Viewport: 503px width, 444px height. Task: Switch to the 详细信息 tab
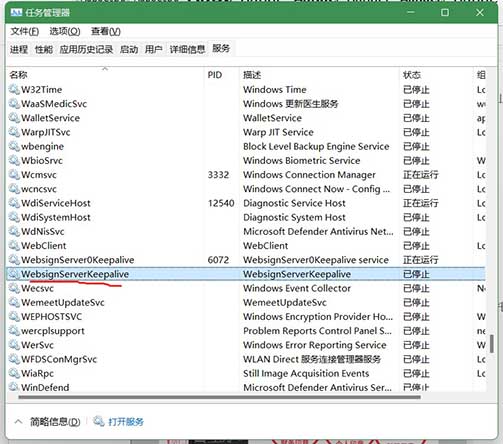[x=187, y=50]
